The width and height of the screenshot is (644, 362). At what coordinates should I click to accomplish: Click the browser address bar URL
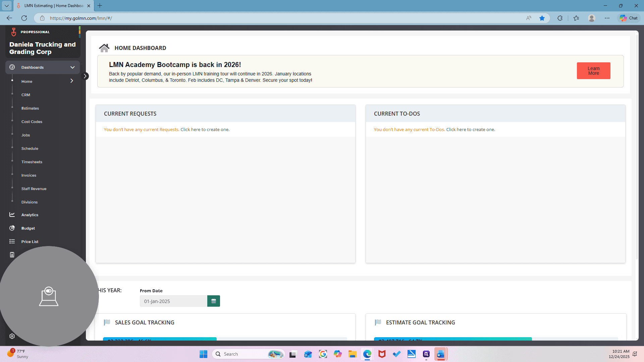(x=81, y=18)
